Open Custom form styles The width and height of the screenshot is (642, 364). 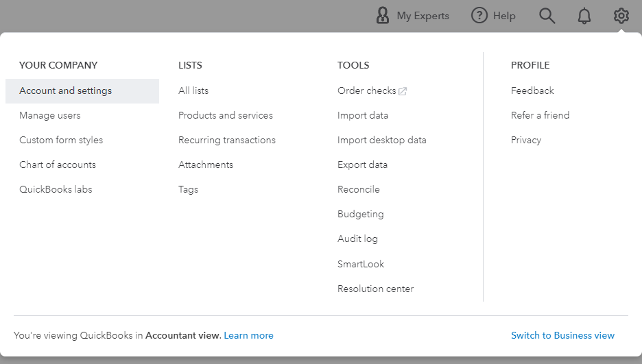(61, 140)
